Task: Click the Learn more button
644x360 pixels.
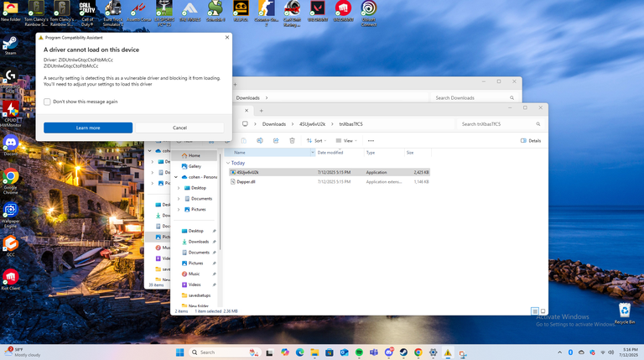Action: point(88,128)
